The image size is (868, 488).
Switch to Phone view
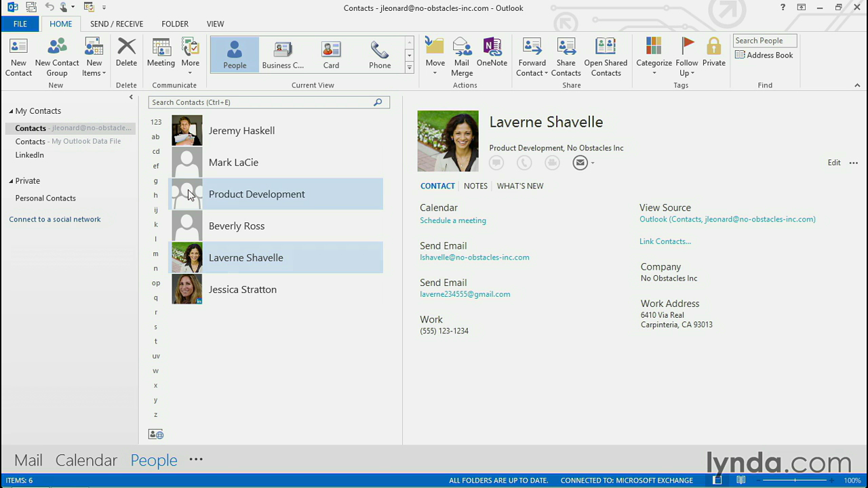click(x=380, y=54)
